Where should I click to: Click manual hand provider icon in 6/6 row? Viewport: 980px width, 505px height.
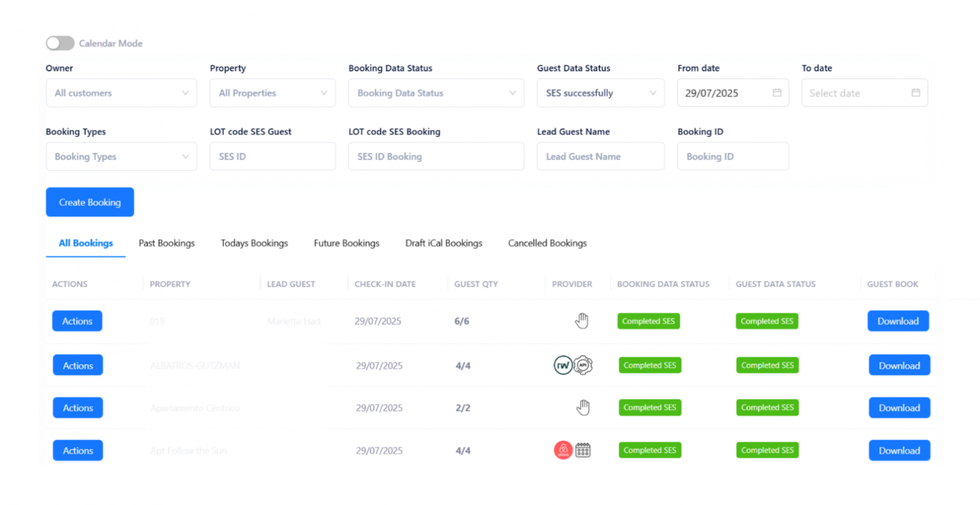click(x=581, y=320)
